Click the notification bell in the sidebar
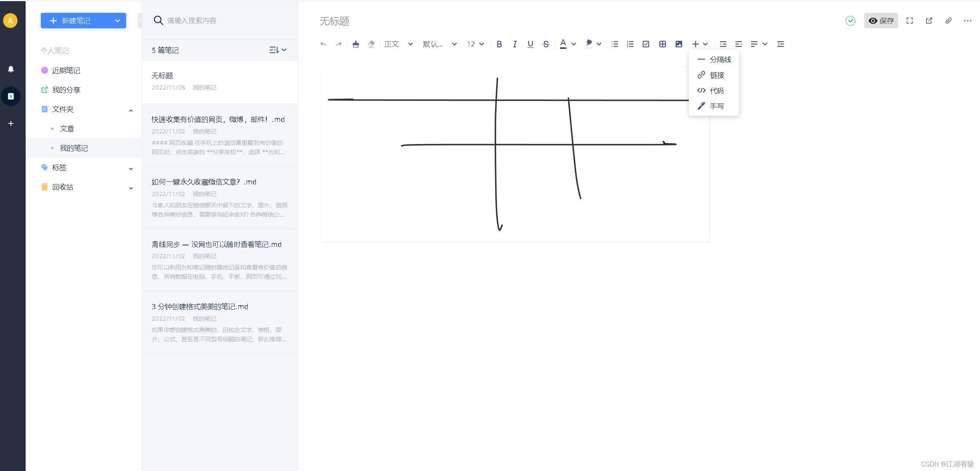This screenshot has width=980, height=471. pyautogui.click(x=11, y=69)
